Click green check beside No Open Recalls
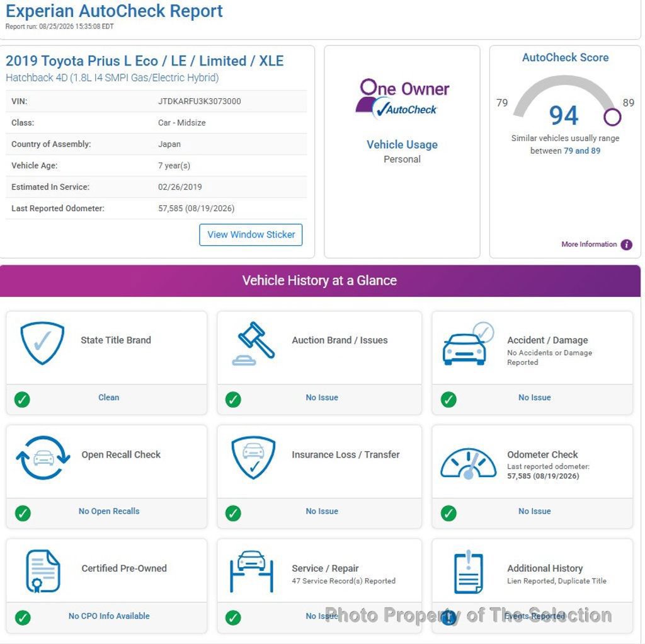This screenshot has width=645, height=644. pos(23,513)
